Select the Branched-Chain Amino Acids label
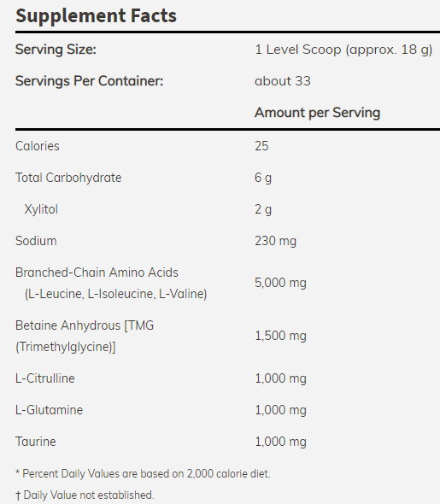 click(x=97, y=273)
